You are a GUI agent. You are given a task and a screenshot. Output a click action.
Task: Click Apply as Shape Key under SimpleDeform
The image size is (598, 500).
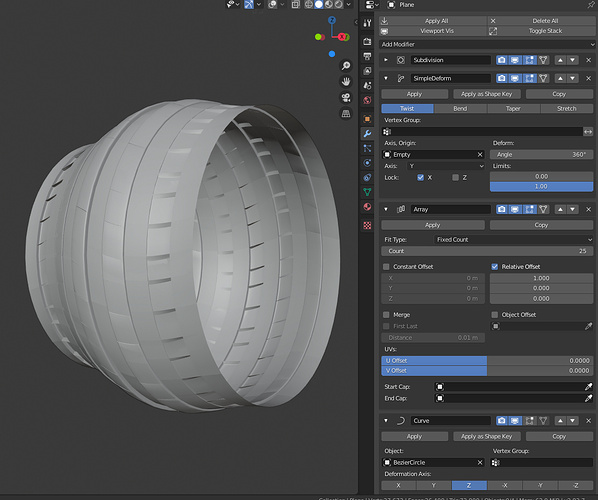point(486,94)
